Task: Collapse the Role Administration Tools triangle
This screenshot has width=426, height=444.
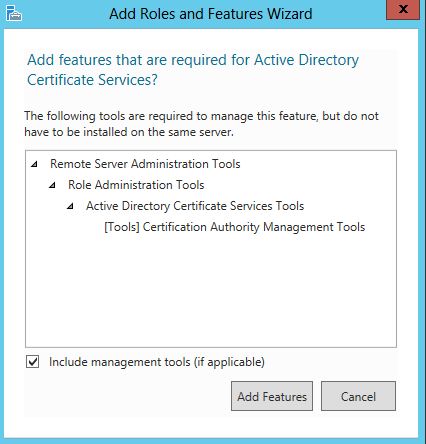Action: click(52, 185)
